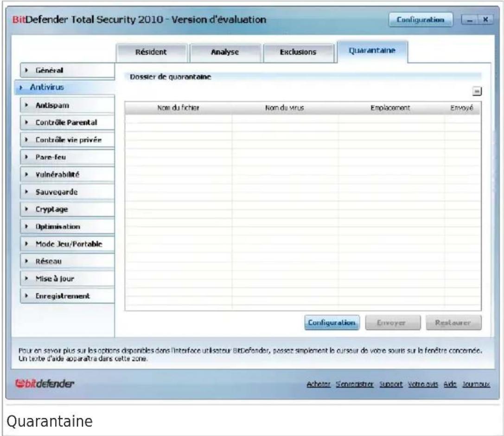The height and width of the screenshot is (436, 504).
Task: Open the Résident tab
Action: 152,52
